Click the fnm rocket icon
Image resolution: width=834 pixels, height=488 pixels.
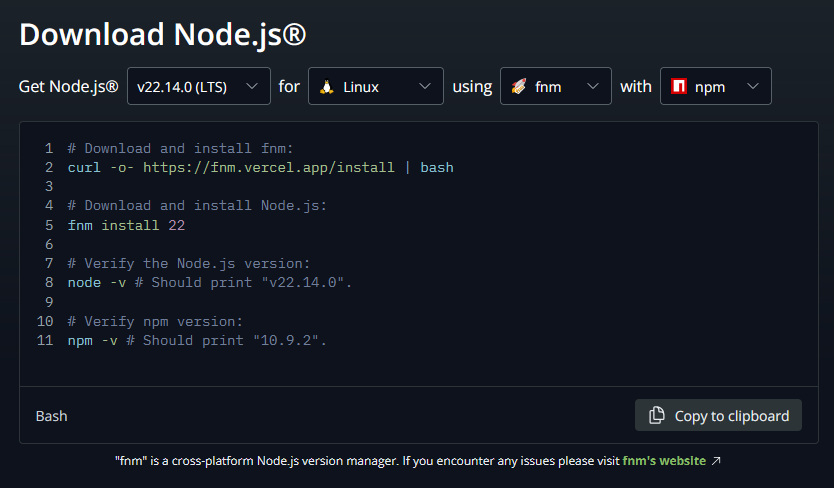point(518,87)
